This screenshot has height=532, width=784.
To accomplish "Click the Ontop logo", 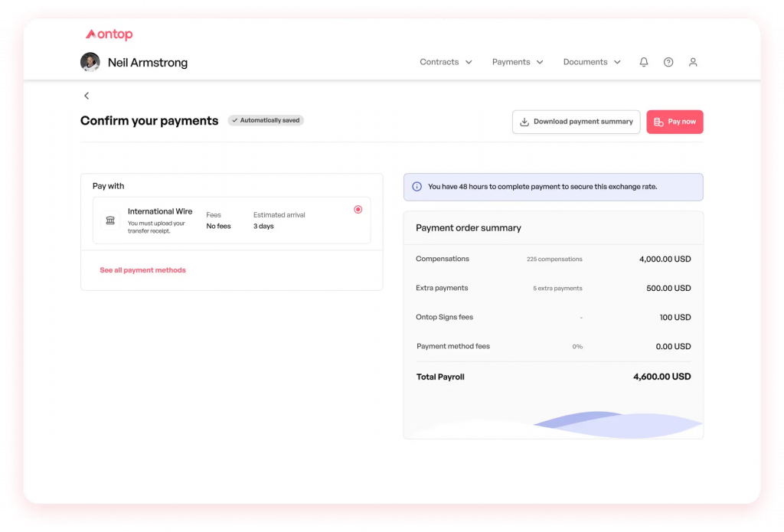I will (x=109, y=34).
